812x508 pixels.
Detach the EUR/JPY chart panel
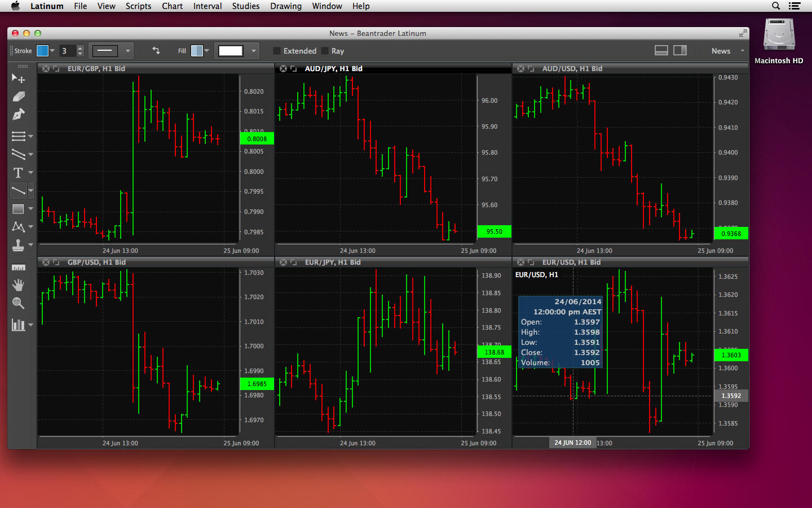click(x=293, y=262)
